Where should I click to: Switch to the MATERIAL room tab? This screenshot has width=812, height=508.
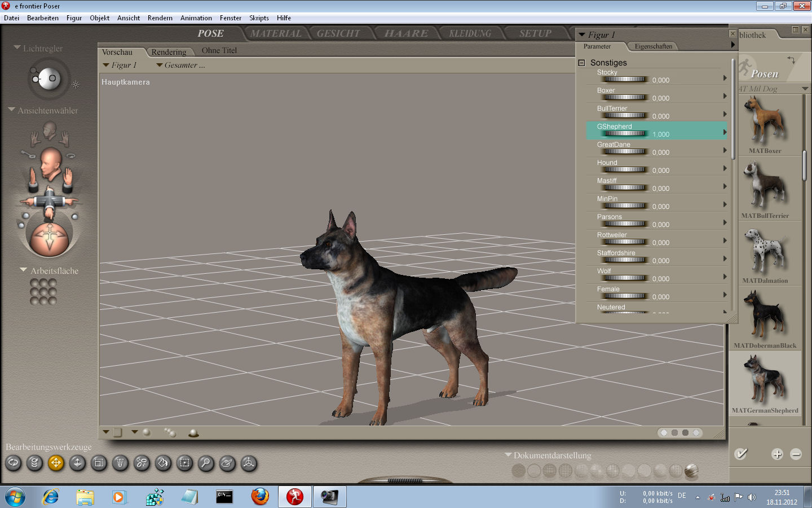pyautogui.click(x=276, y=33)
